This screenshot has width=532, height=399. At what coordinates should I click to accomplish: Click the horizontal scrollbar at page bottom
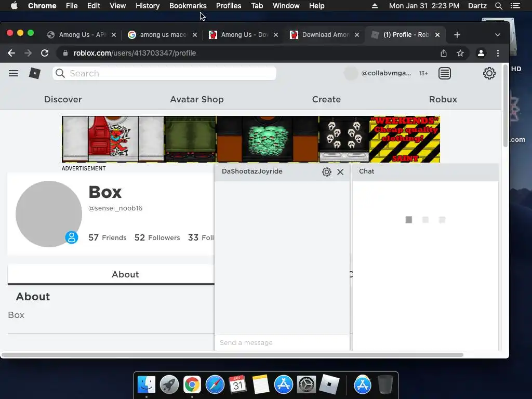click(232, 355)
